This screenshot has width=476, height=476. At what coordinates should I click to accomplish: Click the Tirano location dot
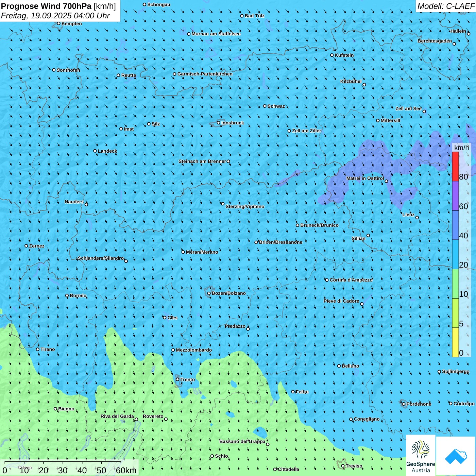38,349
